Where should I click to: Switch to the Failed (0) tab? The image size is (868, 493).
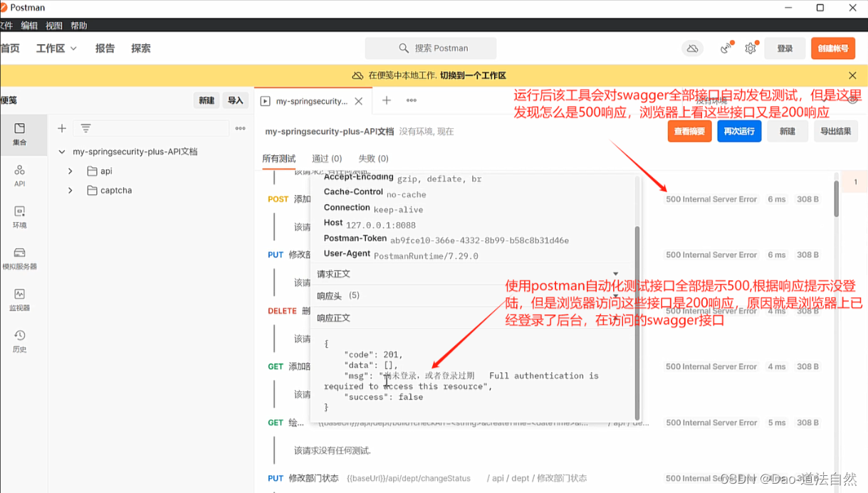[x=373, y=159]
